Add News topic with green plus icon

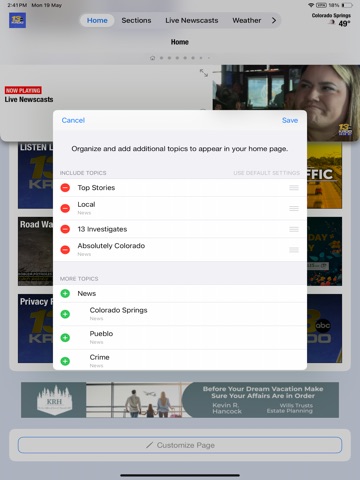(65, 293)
